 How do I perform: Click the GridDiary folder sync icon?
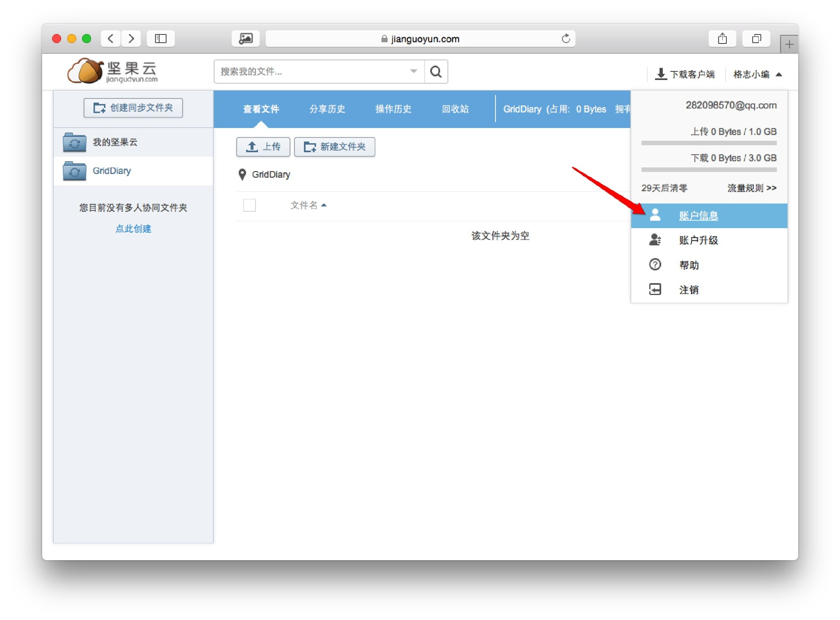coord(74,171)
